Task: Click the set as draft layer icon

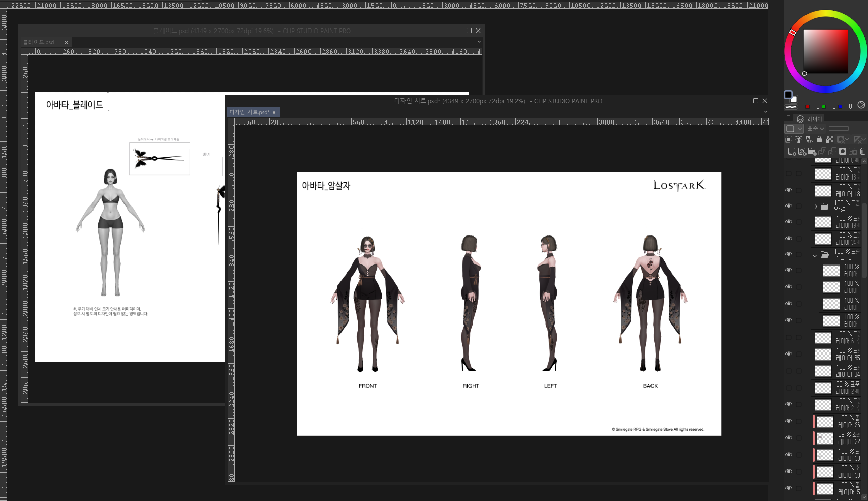Action: tap(809, 139)
